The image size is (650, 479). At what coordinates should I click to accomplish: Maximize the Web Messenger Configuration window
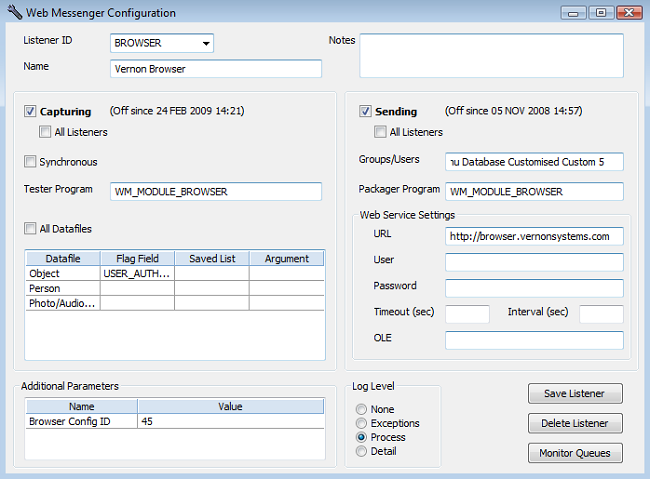(x=601, y=13)
